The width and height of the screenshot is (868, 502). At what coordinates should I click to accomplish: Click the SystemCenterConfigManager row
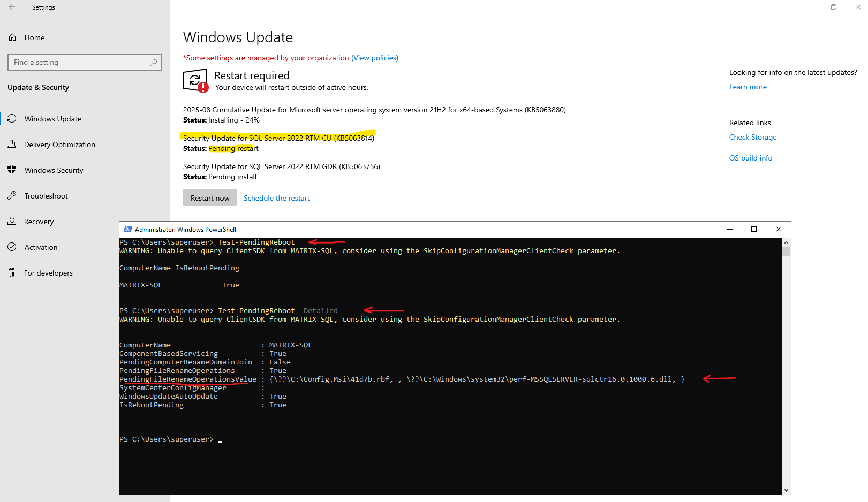pyautogui.click(x=192, y=388)
